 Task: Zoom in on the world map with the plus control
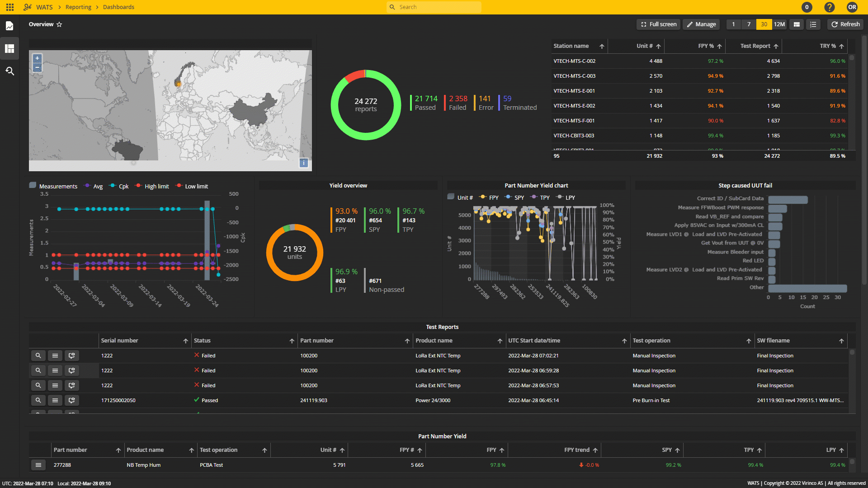click(37, 58)
